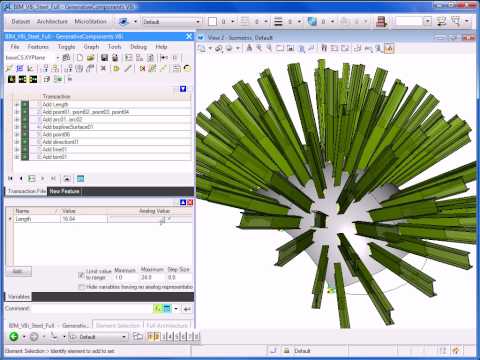Click the blue up-arrow button on variables panel
This screenshot has height=360, width=480.
[x=183, y=202]
